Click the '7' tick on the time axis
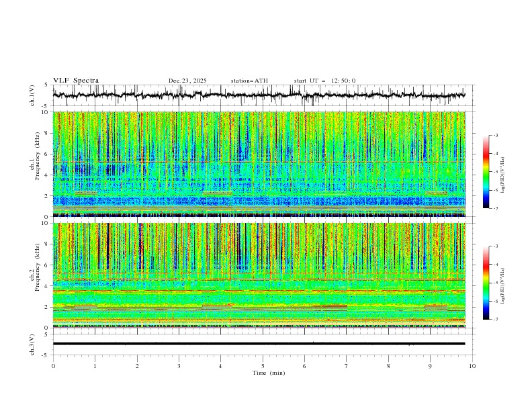532x411 pixels. click(347, 366)
